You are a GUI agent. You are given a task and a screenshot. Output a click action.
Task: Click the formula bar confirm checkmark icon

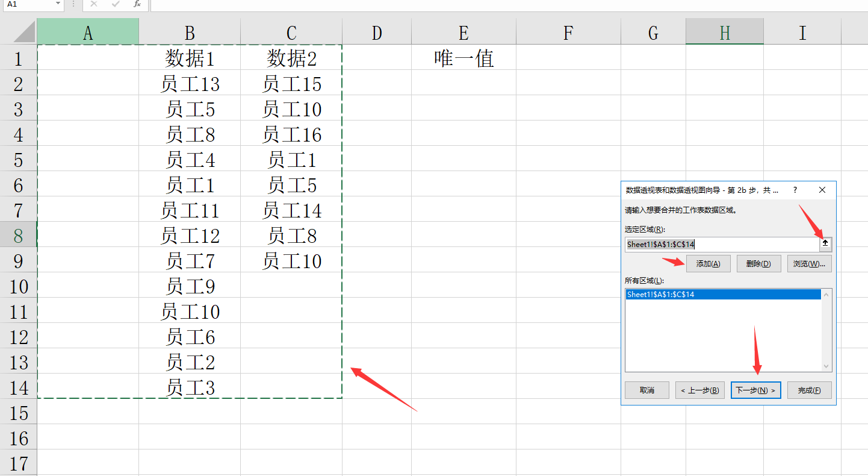(x=116, y=4)
